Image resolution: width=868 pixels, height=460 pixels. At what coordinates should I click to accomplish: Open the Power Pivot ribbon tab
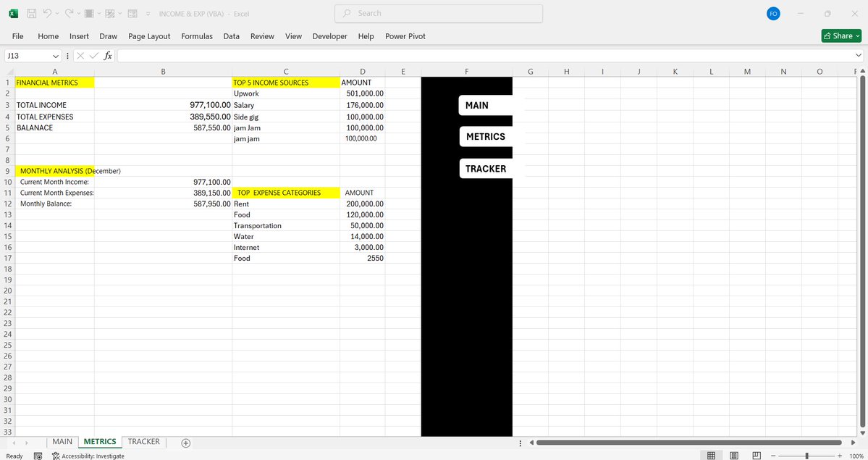coord(405,36)
